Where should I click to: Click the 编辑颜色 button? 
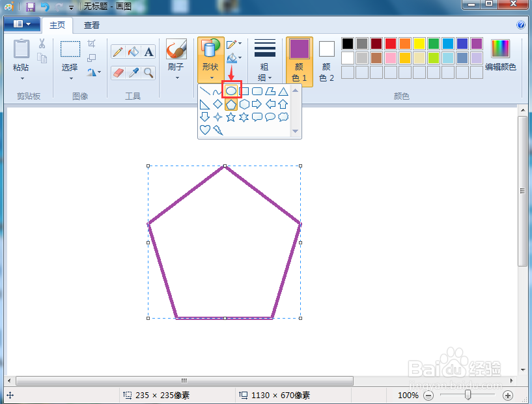(501, 55)
